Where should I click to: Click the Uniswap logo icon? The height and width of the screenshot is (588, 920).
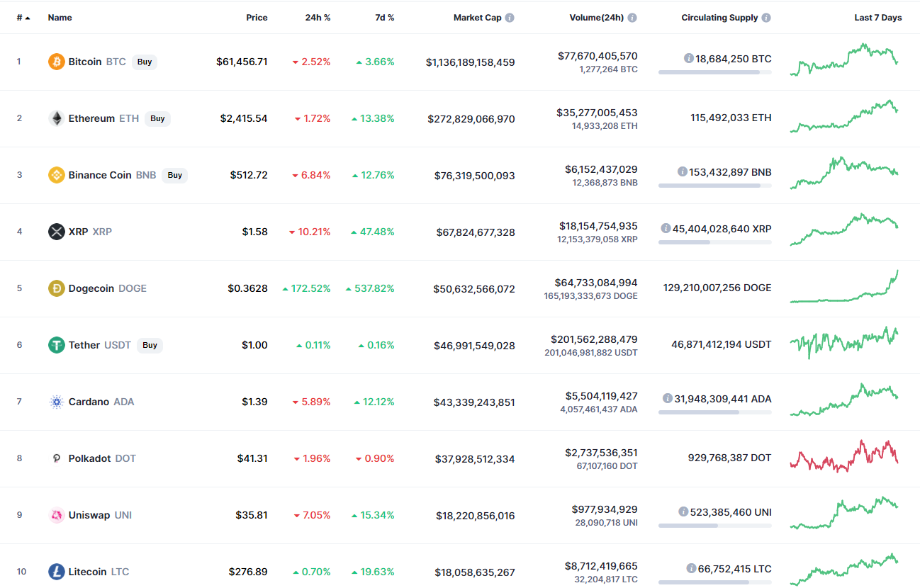(x=56, y=515)
